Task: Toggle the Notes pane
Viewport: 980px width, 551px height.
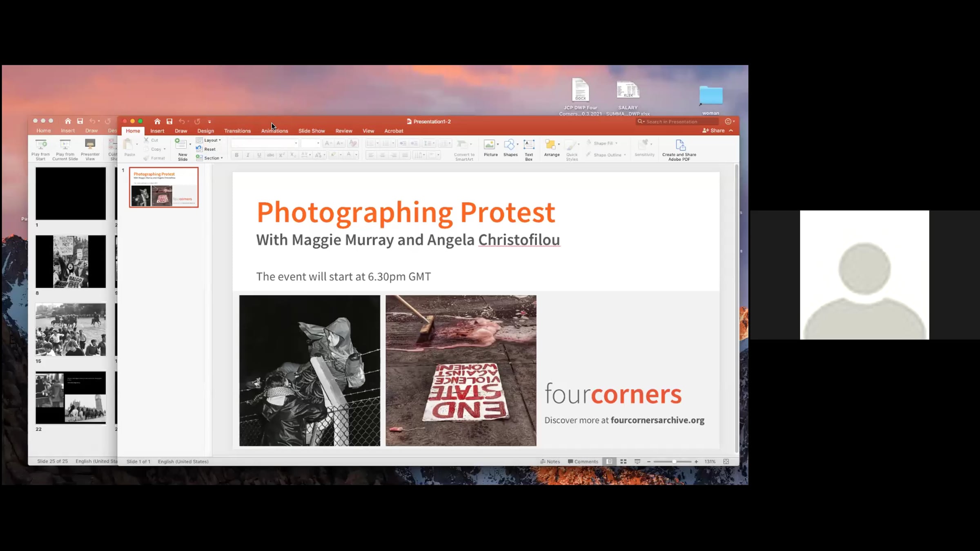Action: click(550, 462)
